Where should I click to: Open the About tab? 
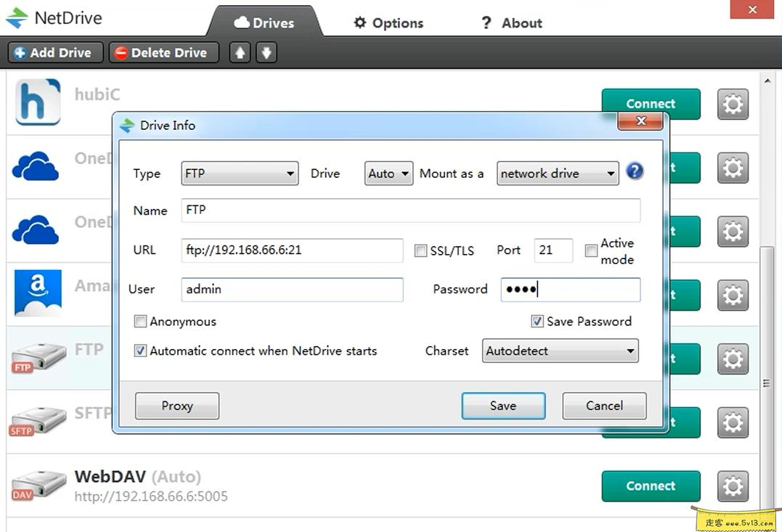pos(512,23)
